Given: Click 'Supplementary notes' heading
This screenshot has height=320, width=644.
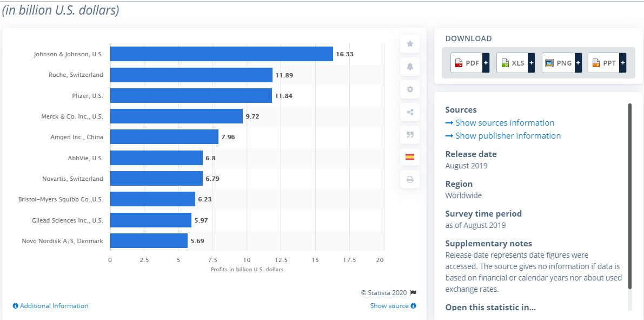Looking at the screenshot, I should coord(489,244).
